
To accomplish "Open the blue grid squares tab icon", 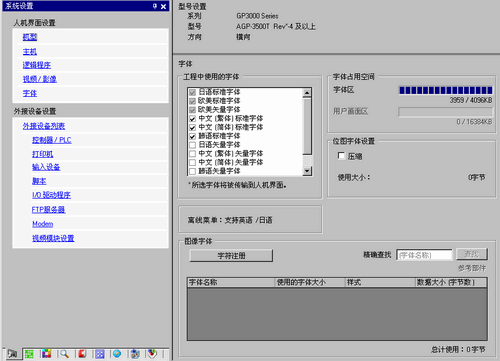I will tap(100, 354).
